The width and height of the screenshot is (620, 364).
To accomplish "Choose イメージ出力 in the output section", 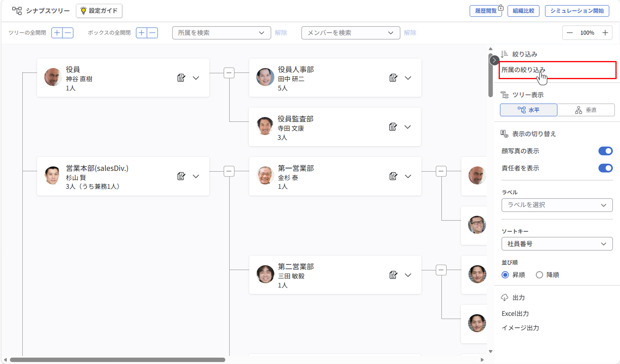I will [520, 328].
